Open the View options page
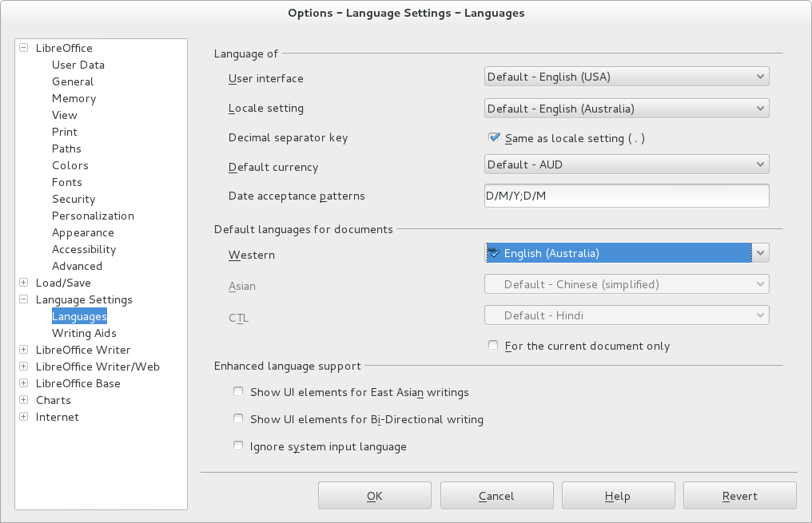Viewport: 812px width, 523px height. click(64, 115)
